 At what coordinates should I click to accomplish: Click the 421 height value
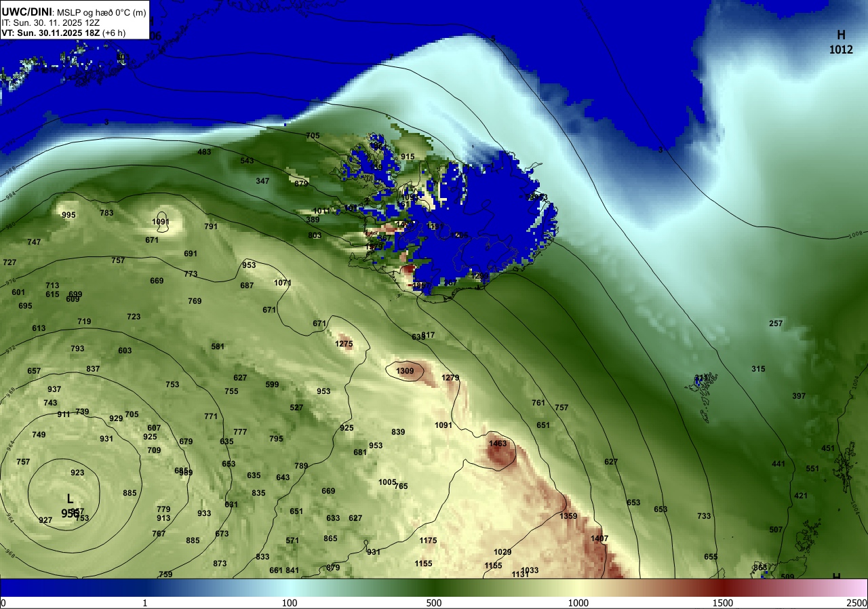click(x=801, y=496)
